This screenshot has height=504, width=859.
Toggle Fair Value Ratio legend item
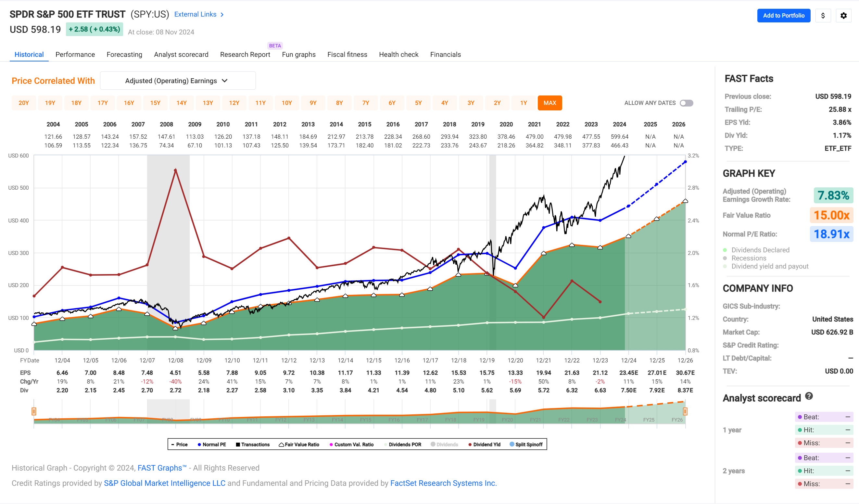point(299,444)
